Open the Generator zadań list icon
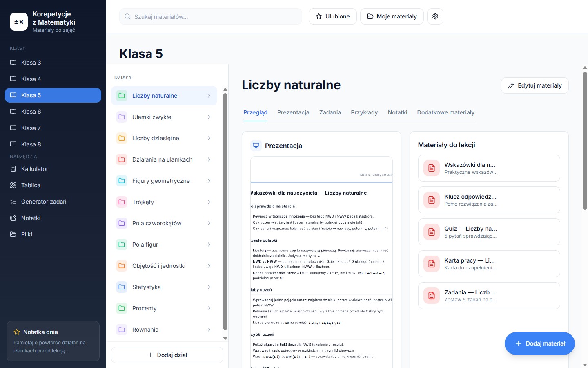 point(13,202)
